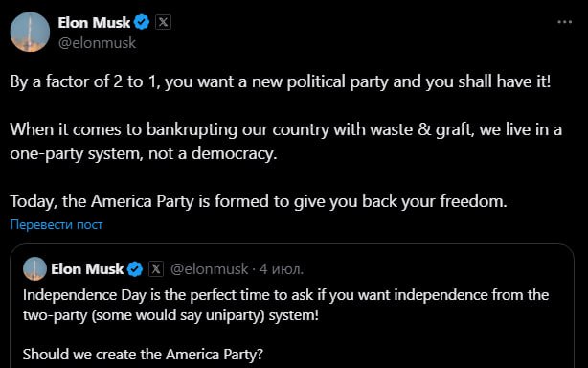Click the X affiliation badge in the post header
The height and width of the screenshot is (368, 588).
[163, 22]
